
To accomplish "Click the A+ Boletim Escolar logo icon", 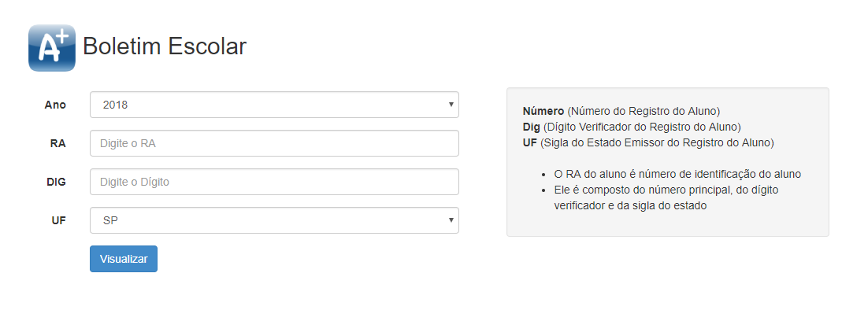I will [x=52, y=47].
